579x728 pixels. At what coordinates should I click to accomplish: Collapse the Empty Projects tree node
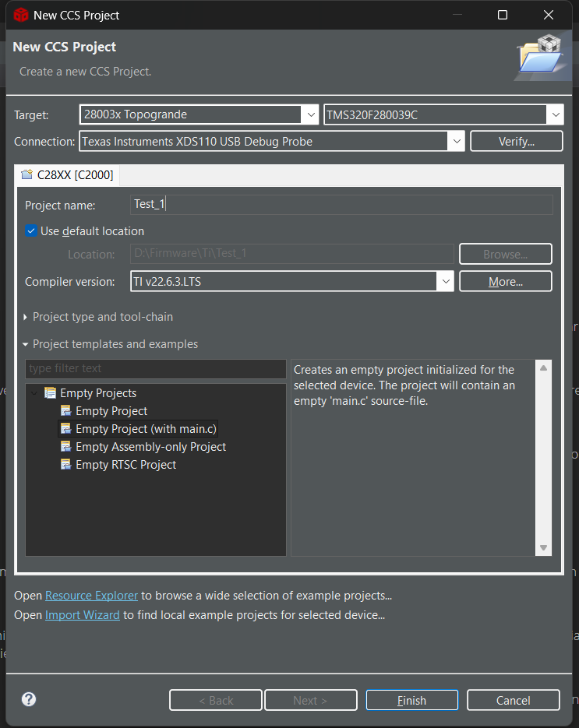coord(34,393)
